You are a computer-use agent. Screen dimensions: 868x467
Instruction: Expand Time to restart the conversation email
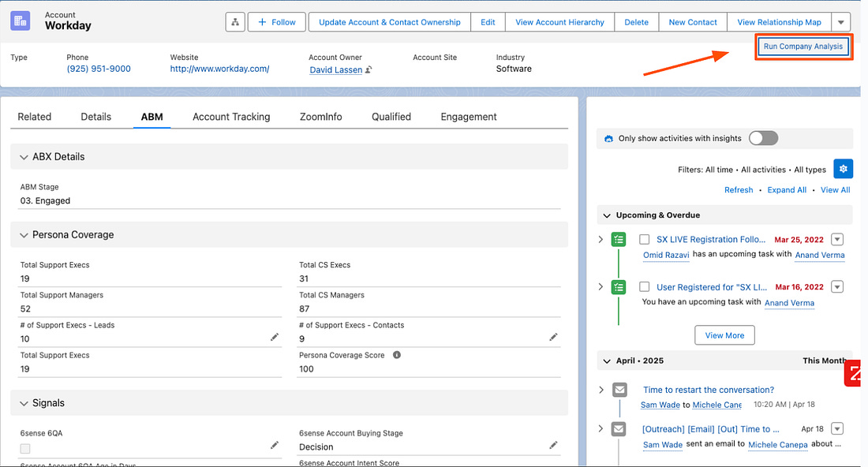[601, 390]
